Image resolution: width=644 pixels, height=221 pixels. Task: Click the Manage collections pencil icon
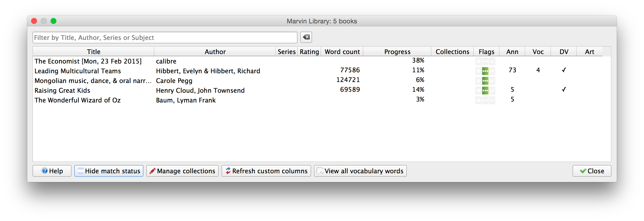(x=152, y=171)
